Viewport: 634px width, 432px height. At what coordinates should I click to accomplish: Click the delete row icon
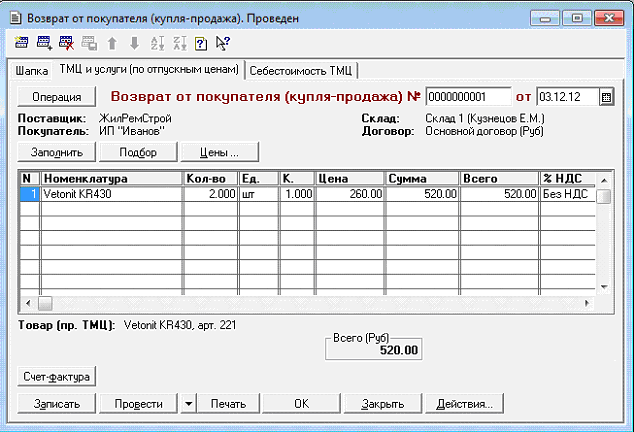pyautogui.click(x=66, y=42)
